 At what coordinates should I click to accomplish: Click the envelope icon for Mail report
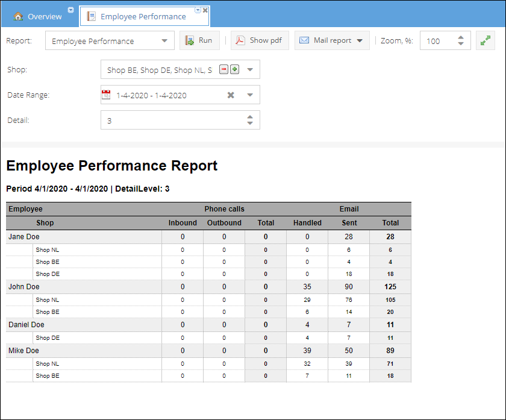click(304, 40)
